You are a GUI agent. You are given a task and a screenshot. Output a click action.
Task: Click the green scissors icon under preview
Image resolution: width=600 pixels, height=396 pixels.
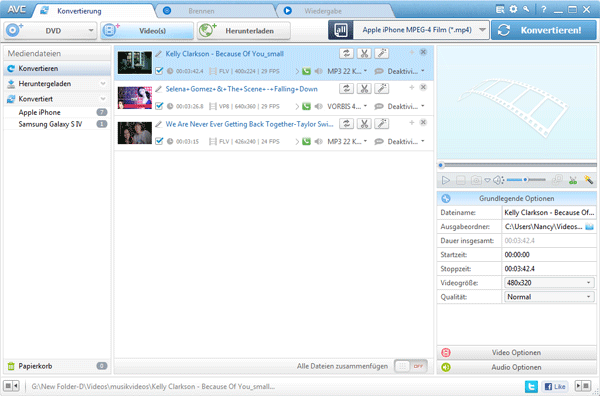click(573, 180)
